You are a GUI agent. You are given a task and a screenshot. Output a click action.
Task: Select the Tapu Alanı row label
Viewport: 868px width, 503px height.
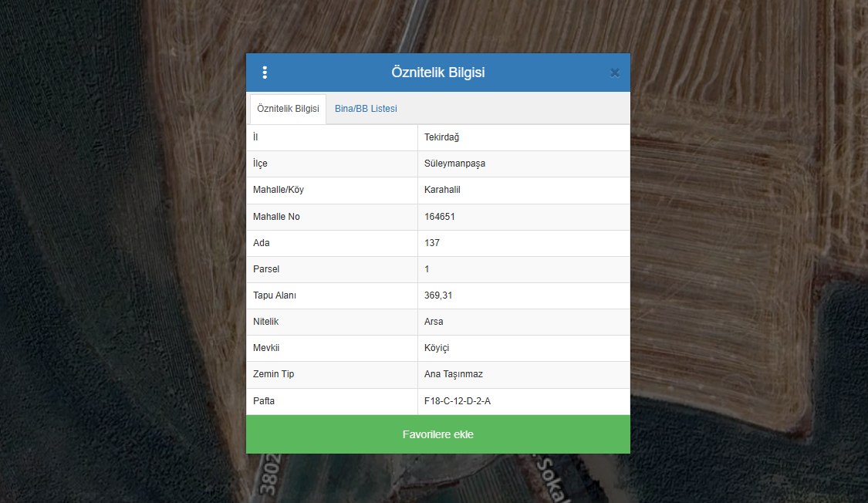[x=275, y=295]
